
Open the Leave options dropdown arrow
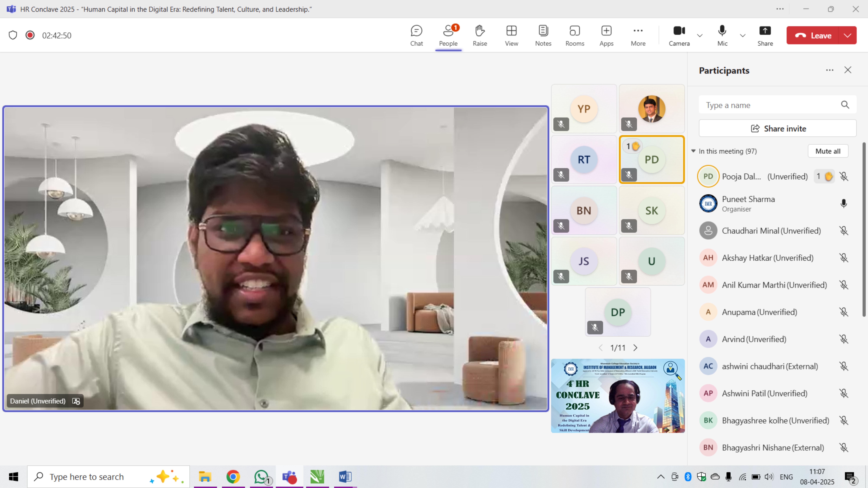pos(847,35)
